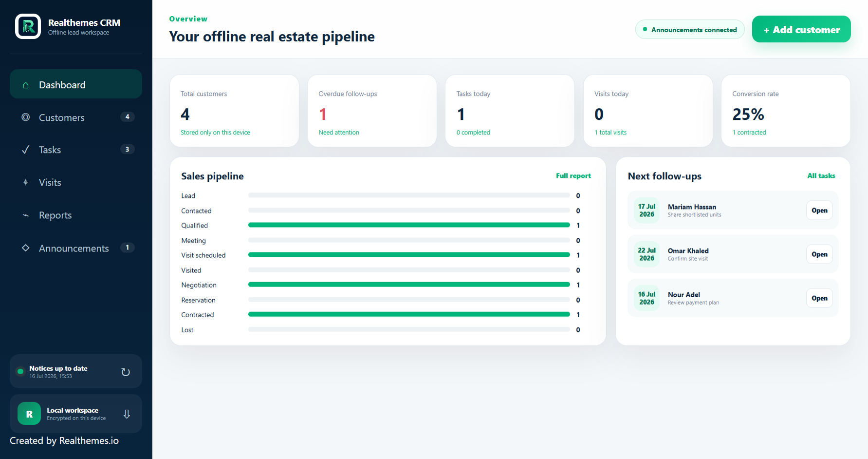
Task: Click the Announcements count badge 1
Action: [x=128, y=248]
